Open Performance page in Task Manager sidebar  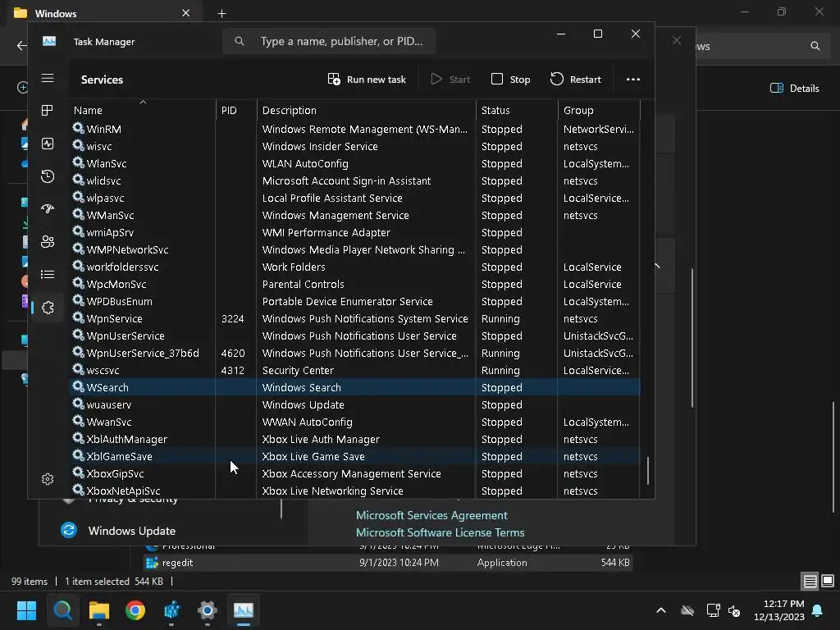click(47, 144)
